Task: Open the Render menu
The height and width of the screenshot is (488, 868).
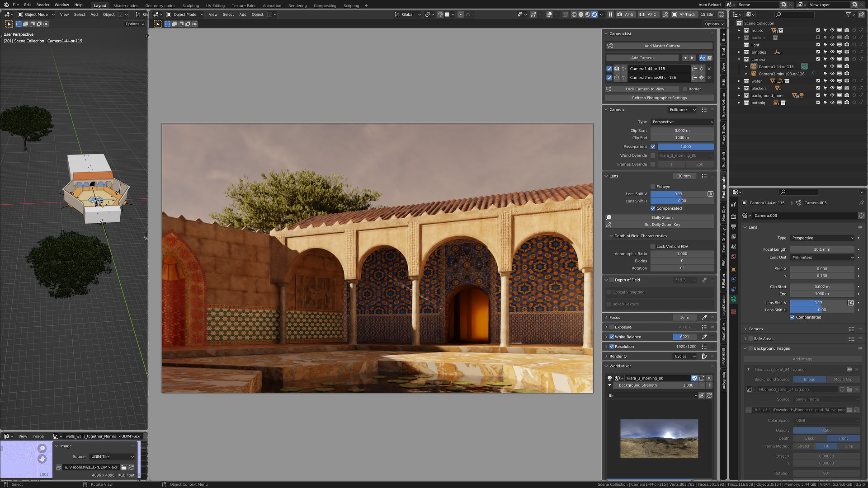Action: coord(42,5)
